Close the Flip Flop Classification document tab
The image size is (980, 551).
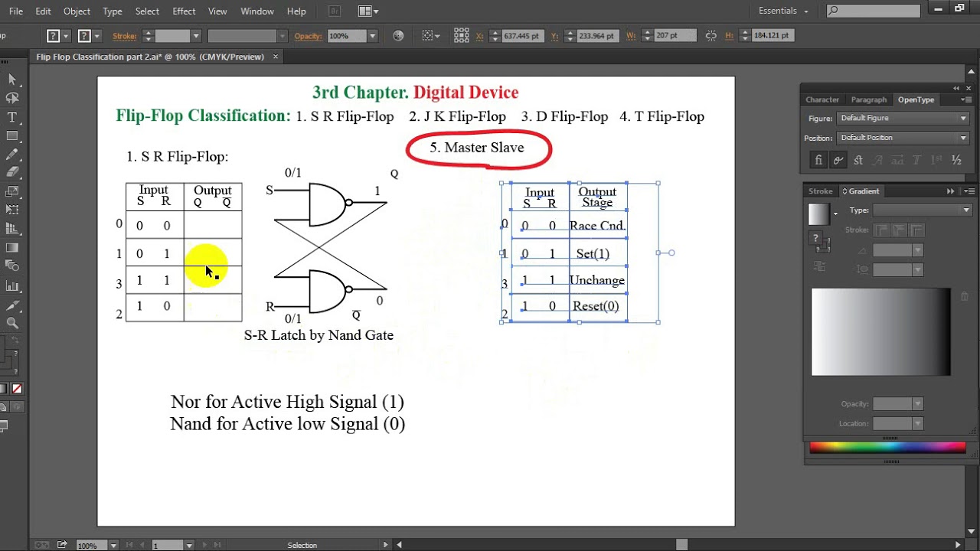(276, 57)
